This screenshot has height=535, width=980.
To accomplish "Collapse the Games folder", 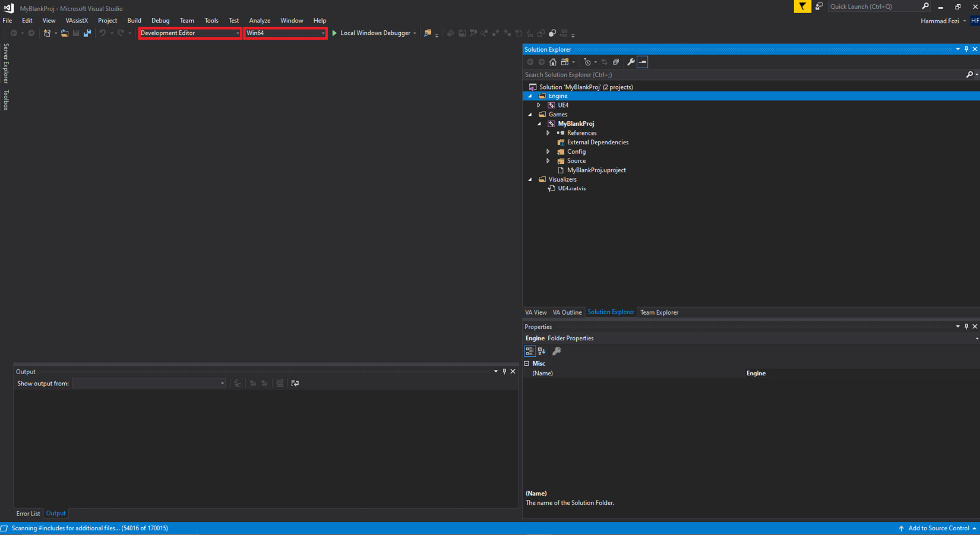I will click(x=530, y=115).
